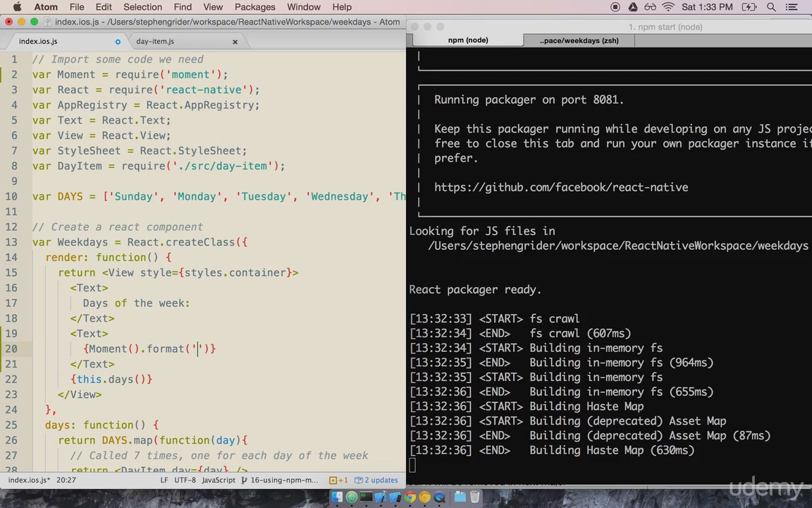Click '1. npm start (node)' terminal title
The width and height of the screenshot is (812, 508).
coord(665,26)
